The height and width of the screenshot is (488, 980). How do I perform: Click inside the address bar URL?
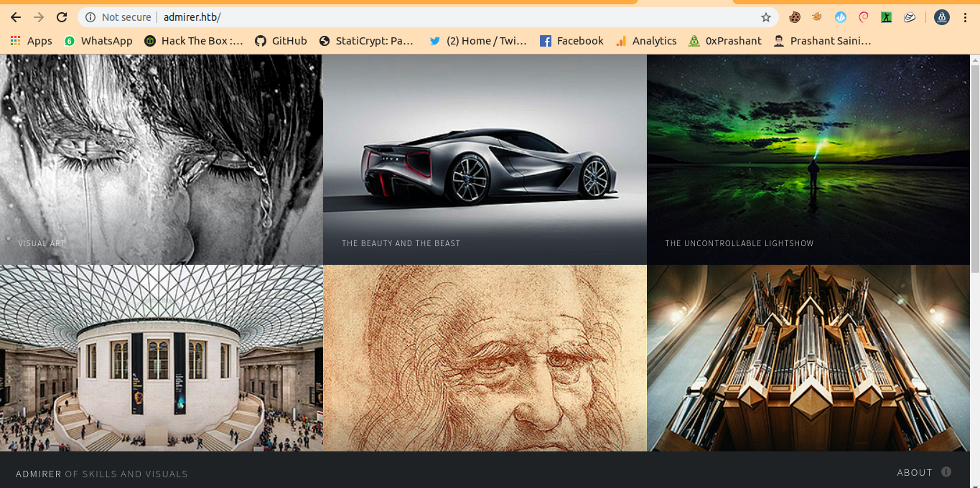(431, 17)
